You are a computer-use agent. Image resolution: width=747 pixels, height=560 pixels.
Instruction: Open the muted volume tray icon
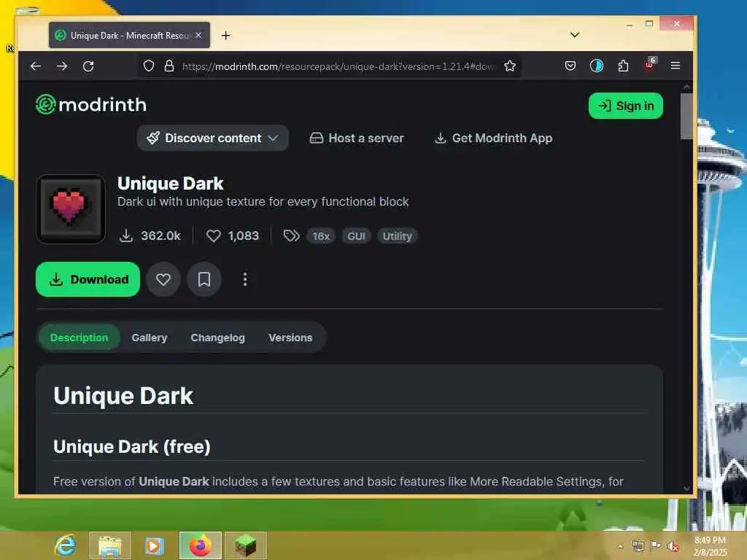tap(673, 546)
